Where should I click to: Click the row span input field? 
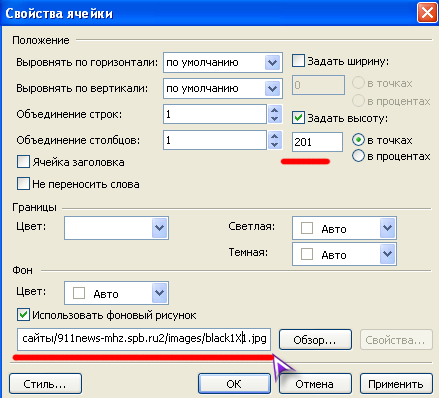pyautogui.click(x=215, y=114)
